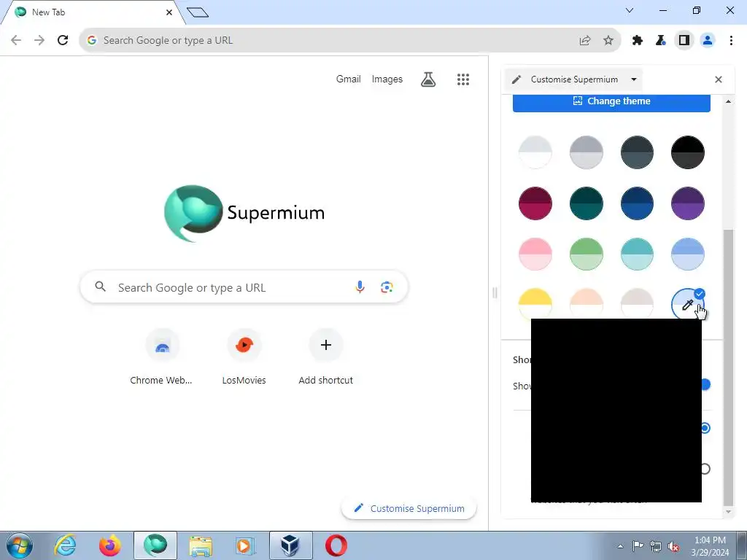Select the dark teal color swatch
Viewport: 747px width, 560px height.
click(x=587, y=203)
